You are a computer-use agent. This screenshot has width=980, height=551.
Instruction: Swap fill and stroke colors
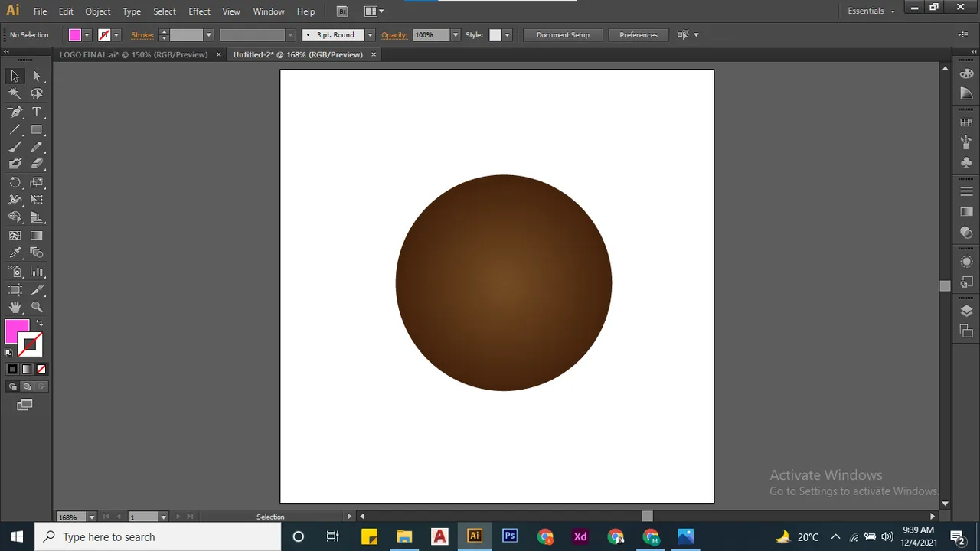click(40, 324)
